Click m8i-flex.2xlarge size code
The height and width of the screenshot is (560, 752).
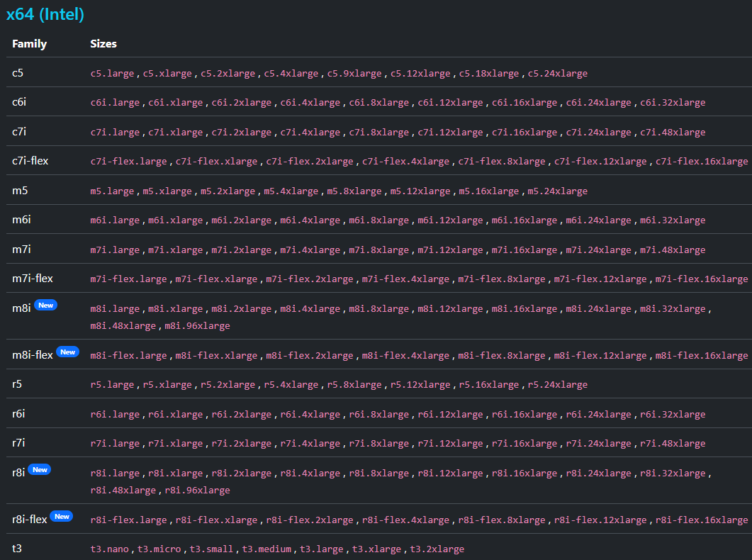310,356
